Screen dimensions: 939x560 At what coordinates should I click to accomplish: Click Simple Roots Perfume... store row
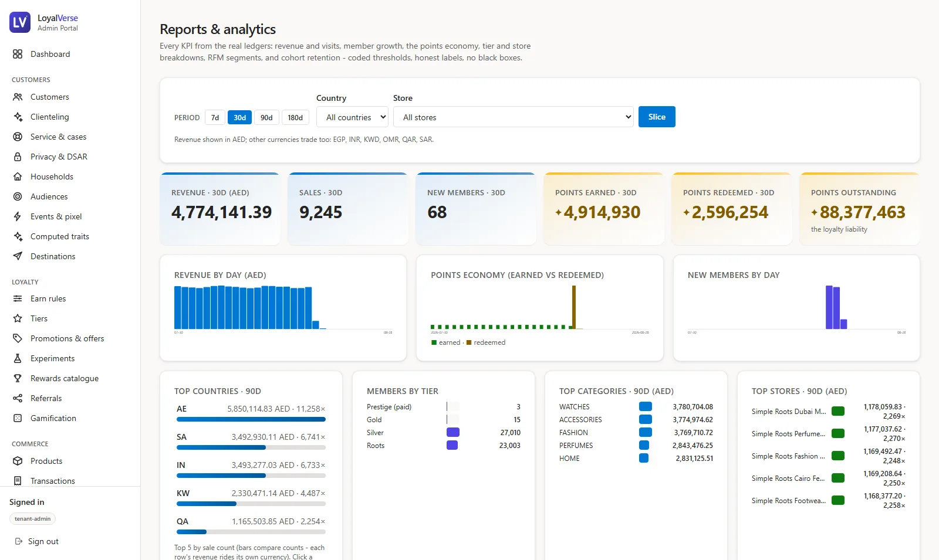click(x=829, y=434)
